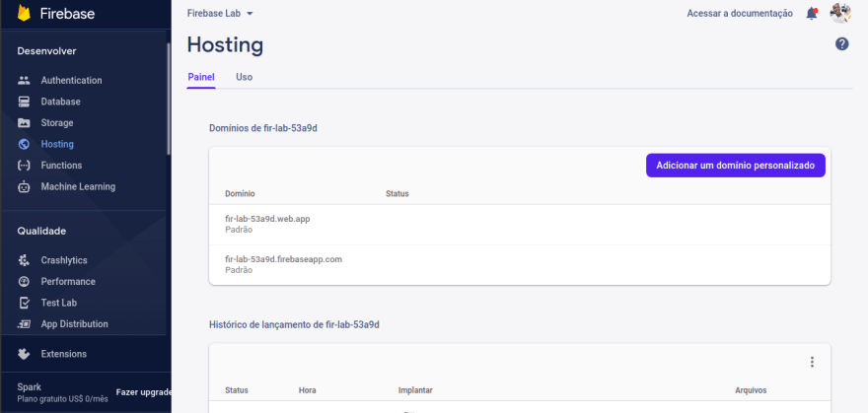This screenshot has height=413, width=868.
Task: Open the Crashlytics icon
Action: click(x=24, y=260)
